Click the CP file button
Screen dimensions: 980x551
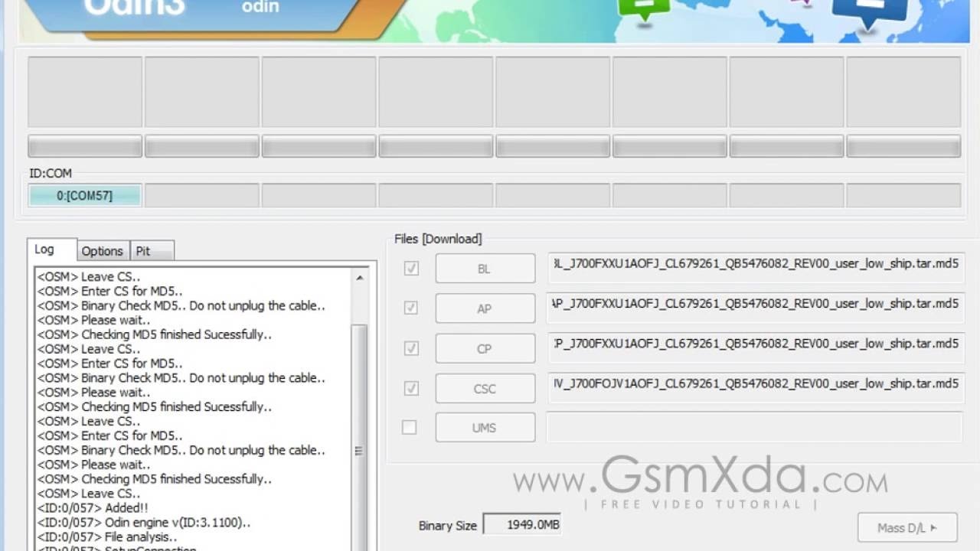pyautogui.click(x=485, y=348)
